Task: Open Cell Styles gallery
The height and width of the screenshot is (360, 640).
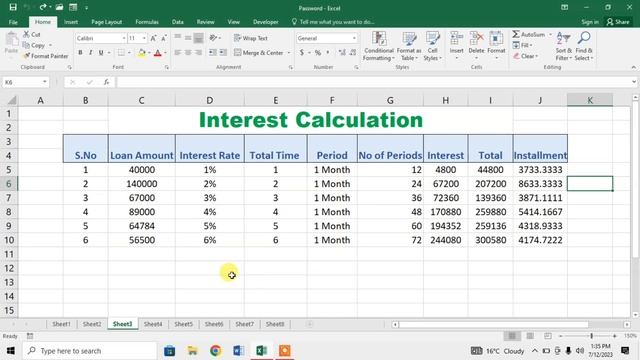Action: (432, 46)
